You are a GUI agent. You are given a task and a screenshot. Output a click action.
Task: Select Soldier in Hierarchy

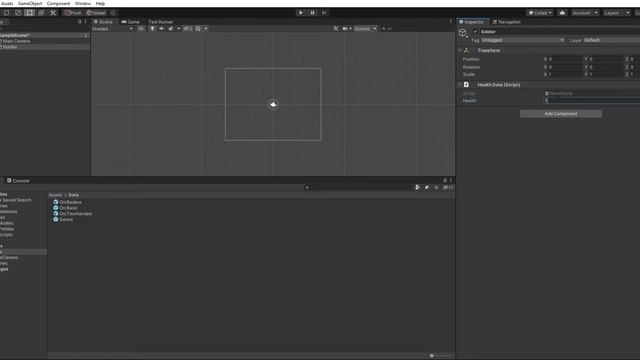pyautogui.click(x=10, y=47)
